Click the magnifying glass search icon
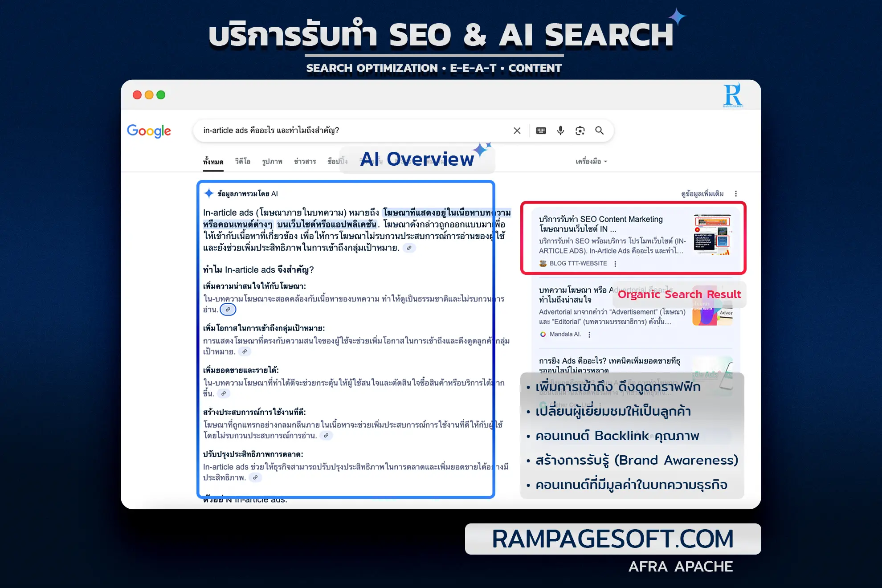This screenshot has height=588, width=882. tap(600, 131)
